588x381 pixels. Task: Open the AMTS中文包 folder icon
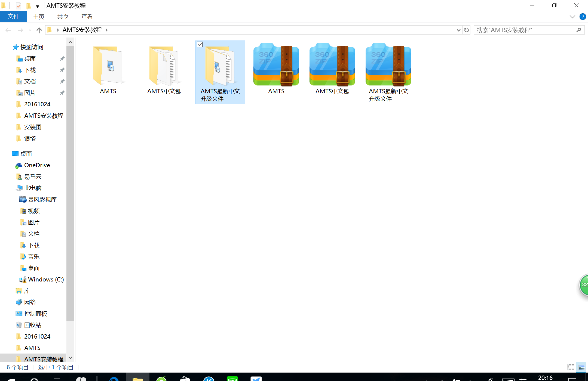[164, 66]
